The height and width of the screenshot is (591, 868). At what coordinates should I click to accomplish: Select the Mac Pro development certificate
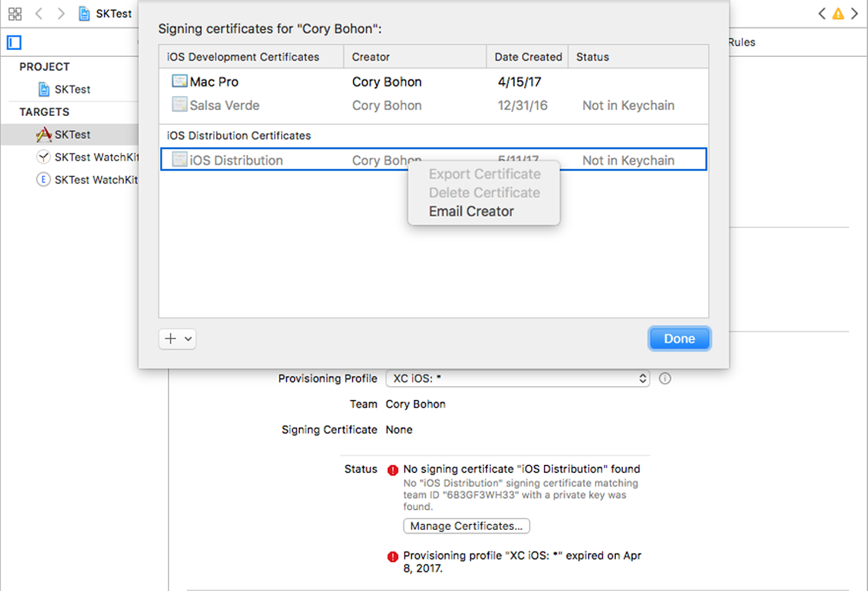[x=214, y=82]
